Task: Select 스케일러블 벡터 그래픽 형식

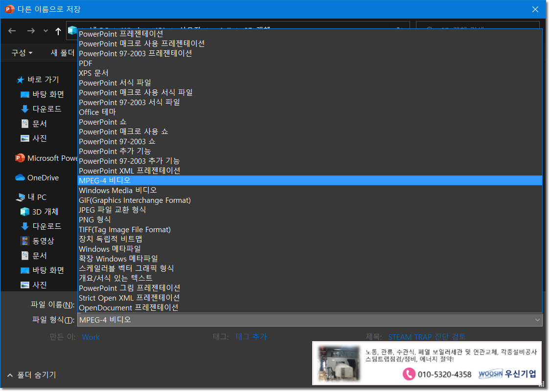Action: [310, 269]
